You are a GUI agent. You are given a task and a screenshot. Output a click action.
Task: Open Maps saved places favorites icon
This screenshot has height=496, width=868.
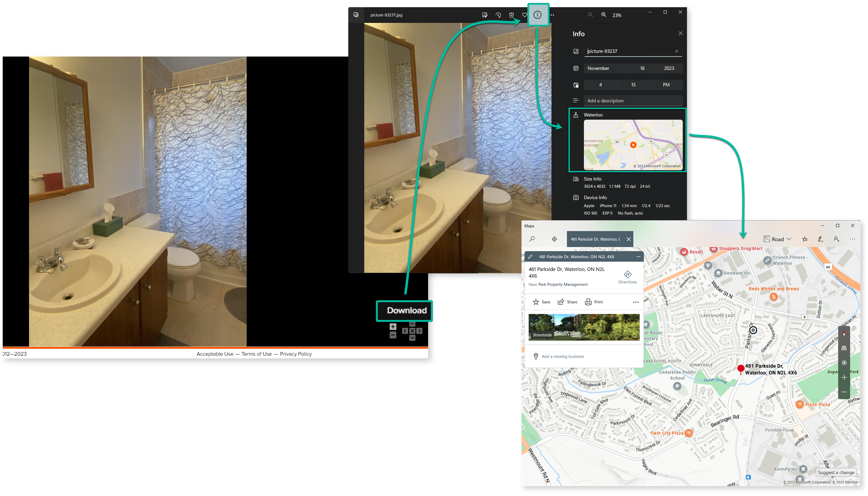coord(805,239)
